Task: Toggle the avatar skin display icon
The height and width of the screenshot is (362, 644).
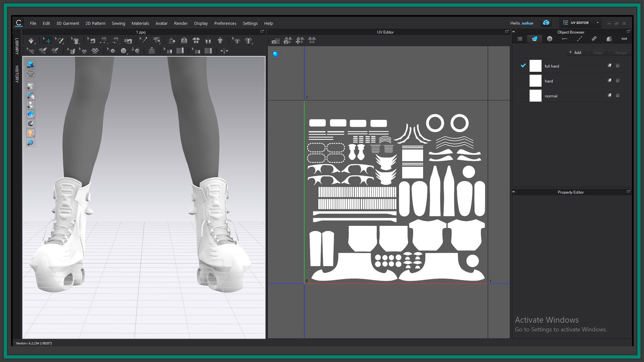Action: point(31,133)
